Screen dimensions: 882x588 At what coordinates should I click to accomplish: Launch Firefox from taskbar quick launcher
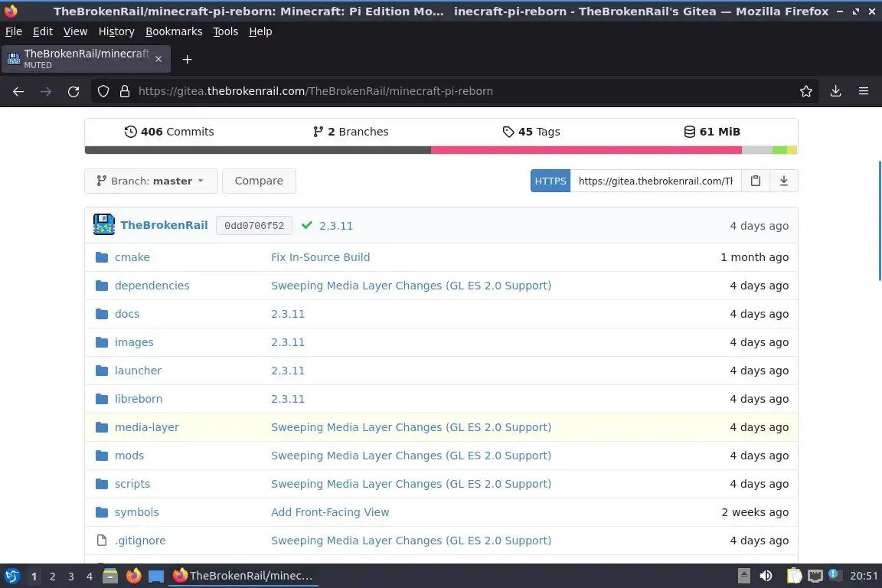tap(133, 576)
